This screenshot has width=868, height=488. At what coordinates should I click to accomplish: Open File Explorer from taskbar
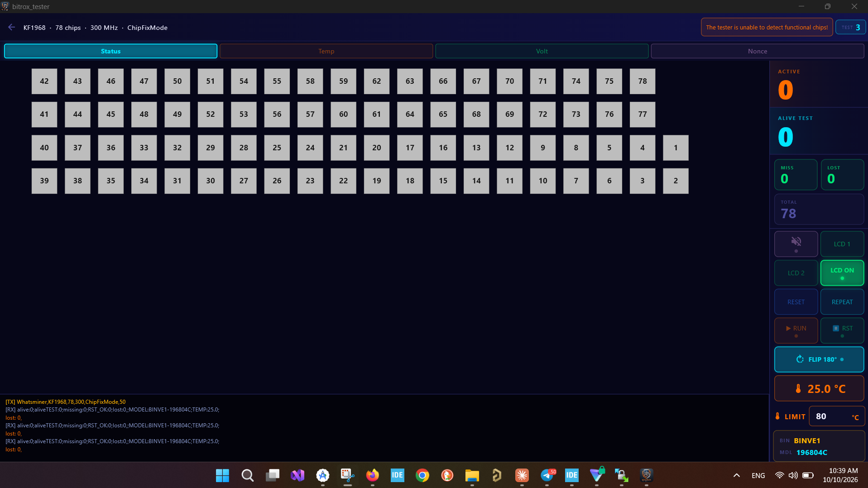point(472,475)
